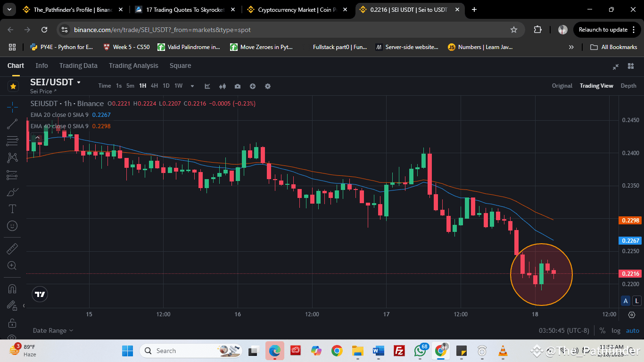Take a chart screenshot with camera icon
The height and width of the screenshot is (362, 644).
(x=238, y=86)
